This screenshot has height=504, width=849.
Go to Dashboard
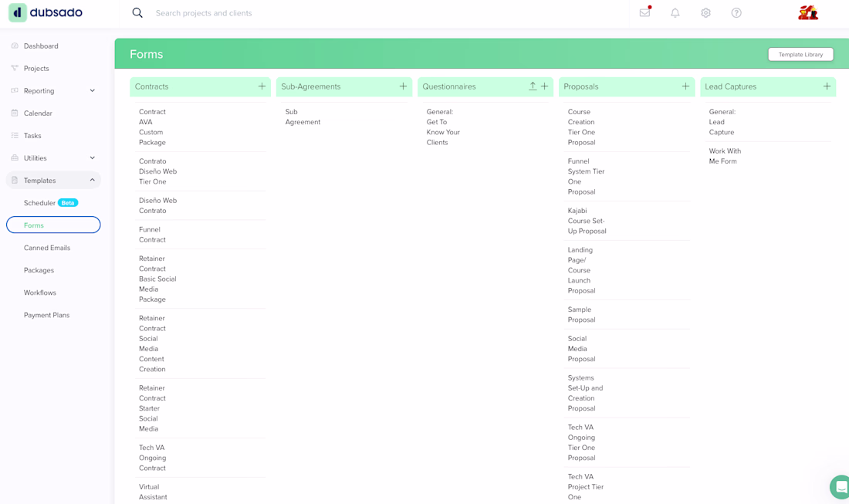click(41, 46)
